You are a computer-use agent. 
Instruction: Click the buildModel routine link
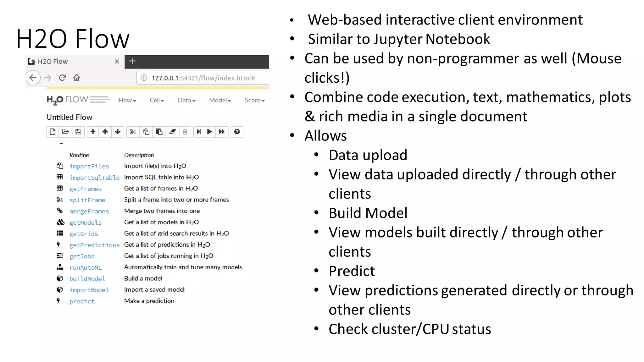tap(87, 279)
